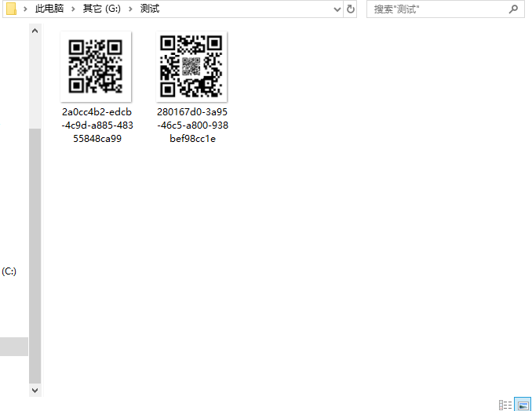Select the 测试 breadcrumb
This screenshot has width=532, height=411.
click(x=150, y=9)
